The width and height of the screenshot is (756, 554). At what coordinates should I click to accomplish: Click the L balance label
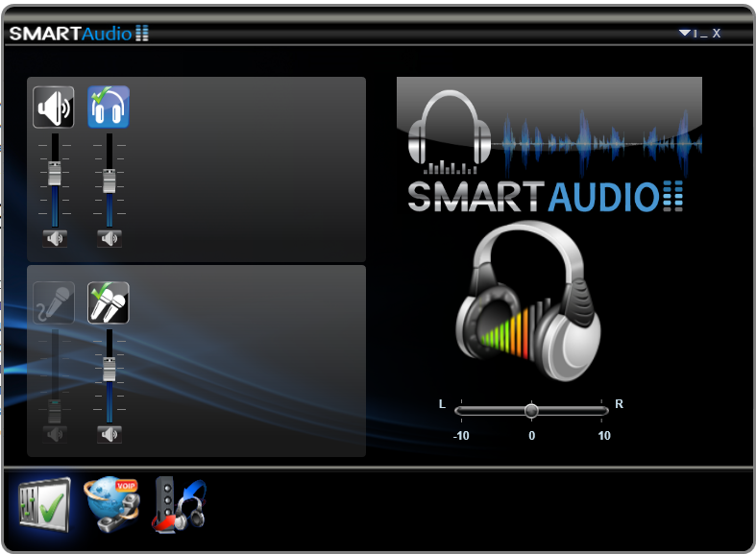(x=442, y=404)
